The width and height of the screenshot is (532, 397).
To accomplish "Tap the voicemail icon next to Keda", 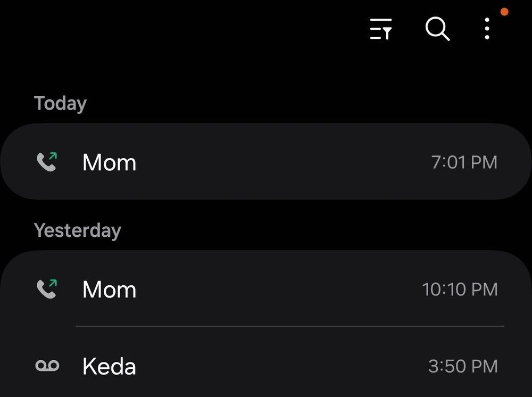I will pos(47,366).
